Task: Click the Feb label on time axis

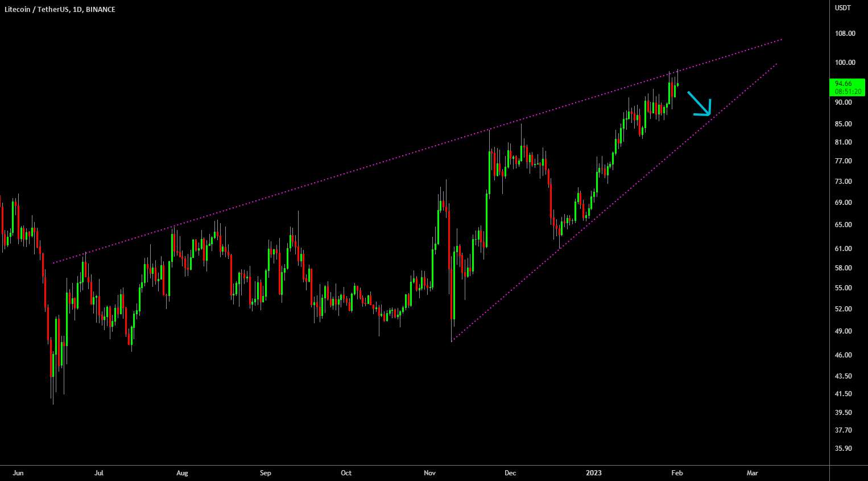Action: click(x=677, y=473)
